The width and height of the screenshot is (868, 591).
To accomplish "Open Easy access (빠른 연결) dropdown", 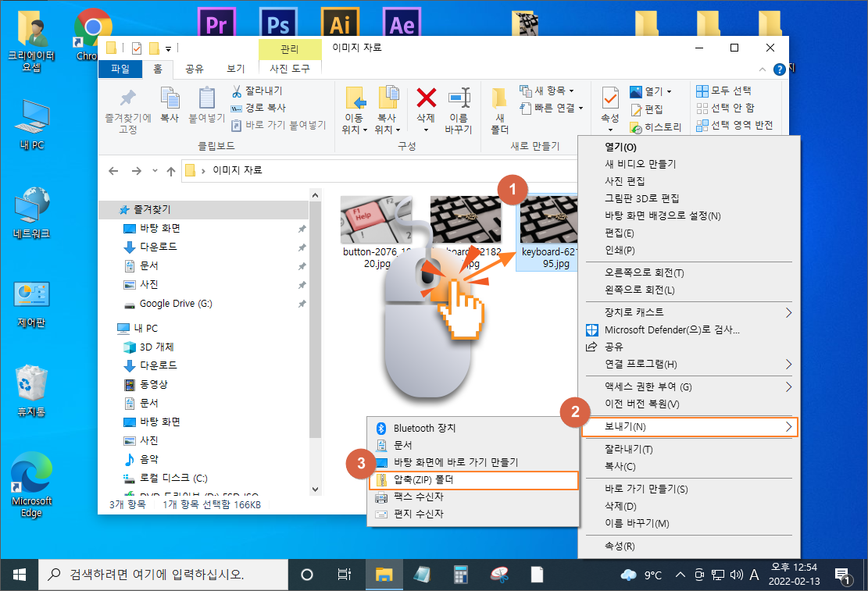I will [x=552, y=108].
